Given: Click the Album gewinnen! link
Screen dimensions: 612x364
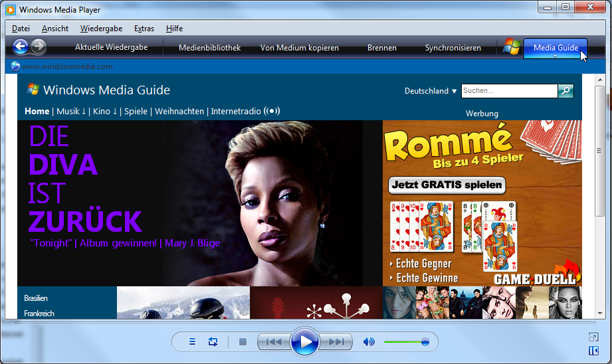Looking at the screenshot, I should click(118, 243).
